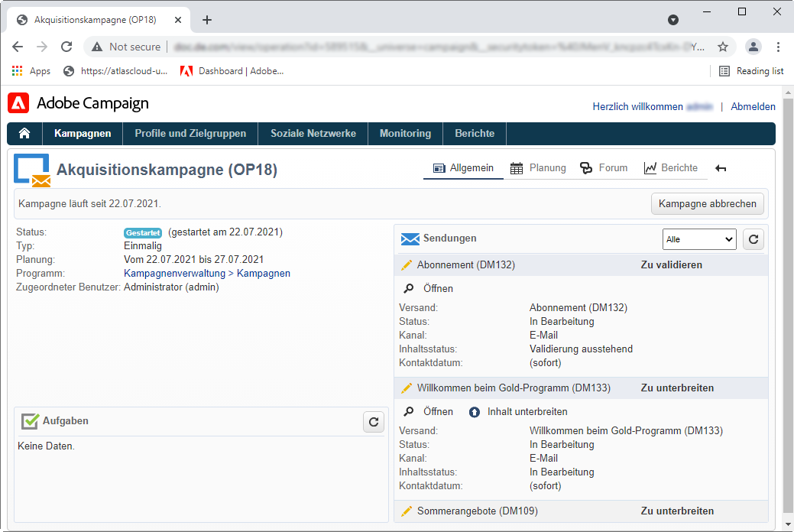The image size is (794, 532).
Task: Open the atlascloud bookmark
Action: pyautogui.click(x=116, y=71)
